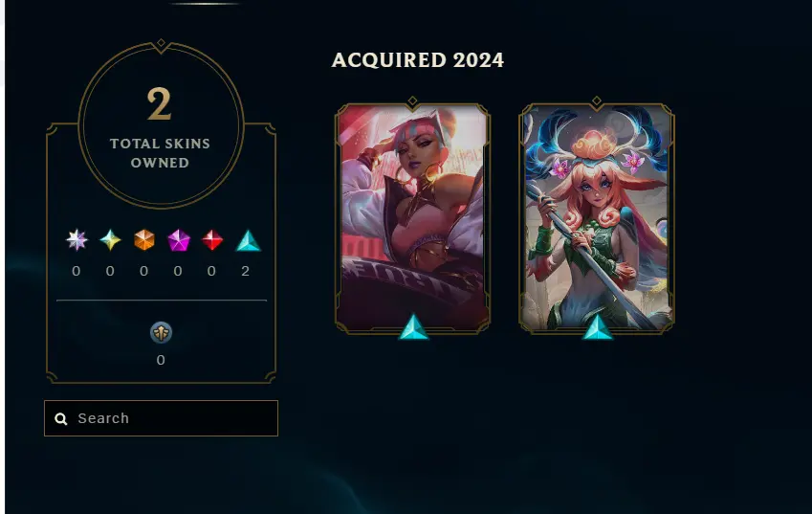Click the Acquired 2024 section heading
Image resolution: width=812 pixels, height=514 pixels.
click(x=417, y=60)
